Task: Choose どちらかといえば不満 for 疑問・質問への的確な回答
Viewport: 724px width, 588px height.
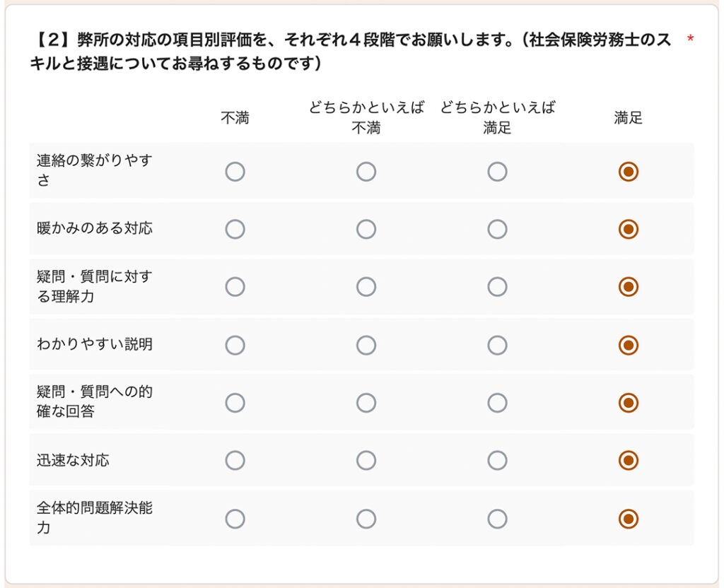Action: click(x=366, y=402)
